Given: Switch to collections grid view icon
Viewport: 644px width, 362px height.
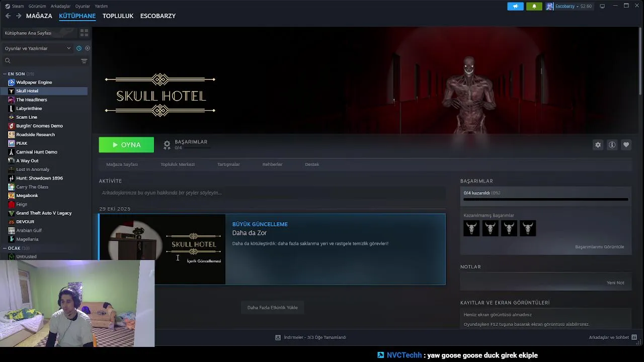Looking at the screenshot, I should [84, 33].
